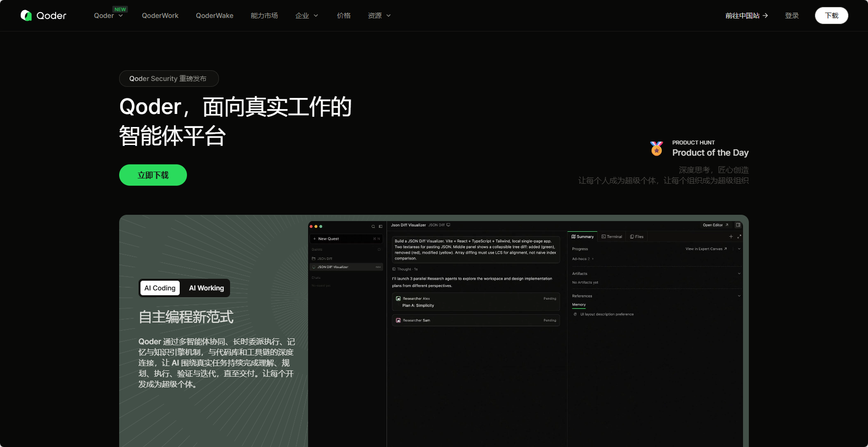Click the Json Diff Visualizer title text
This screenshot has width=868, height=447.
click(408, 225)
